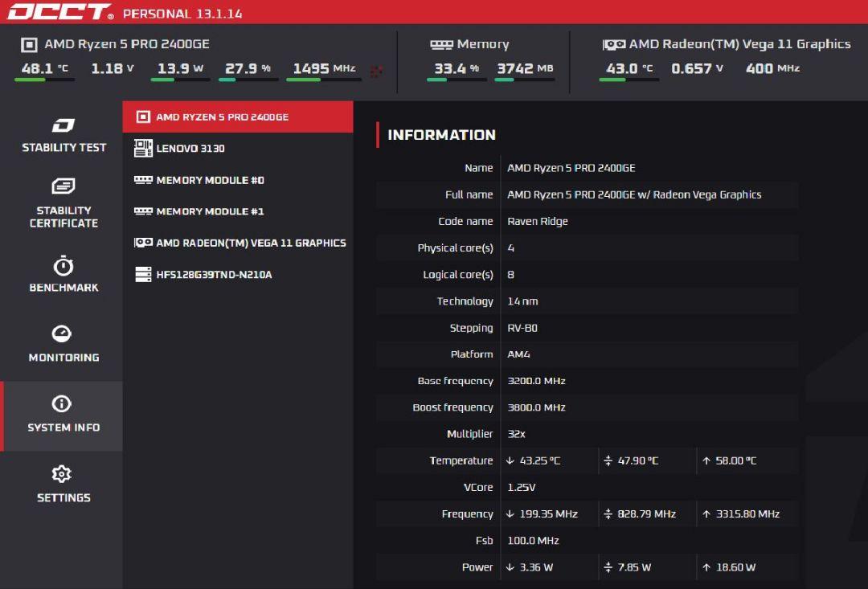Click the 400 MHz GPU clock reading

click(x=772, y=68)
